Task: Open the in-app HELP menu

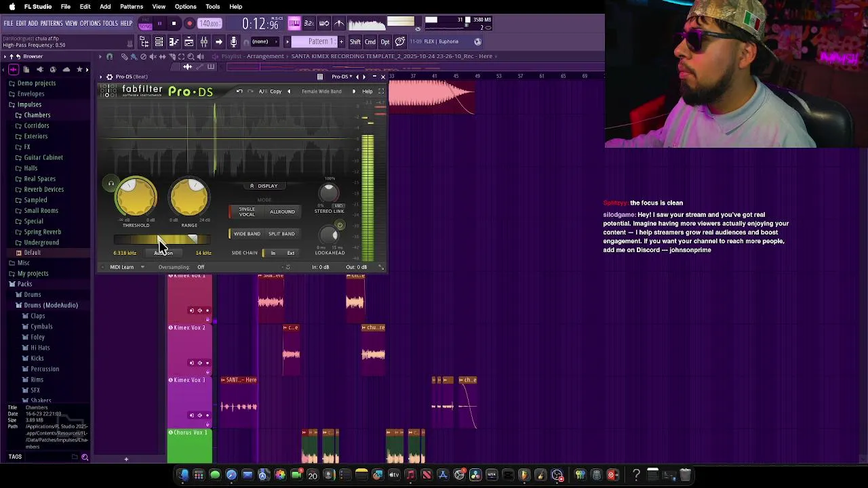Action: [x=127, y=24]
